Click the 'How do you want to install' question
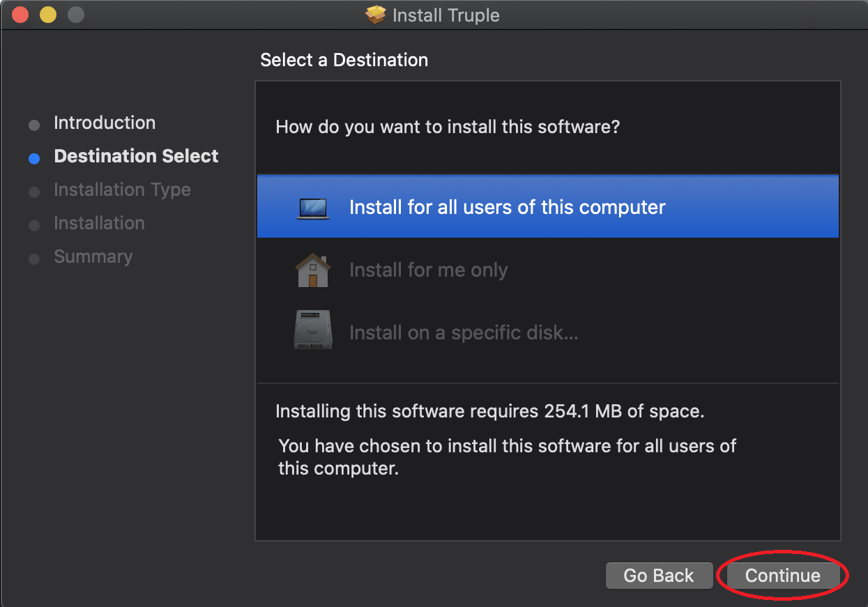Image resolution: width=868 pixels, height=607 pixels. [448, 128]
